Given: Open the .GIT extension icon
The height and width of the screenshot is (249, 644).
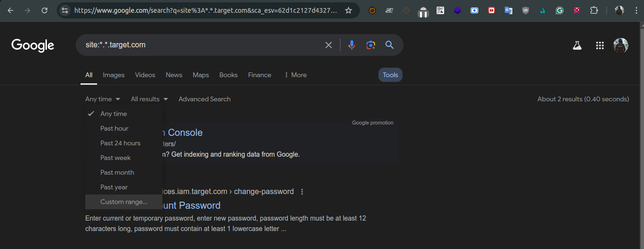Looking at the screenshot, I should (x=389, y=10).
